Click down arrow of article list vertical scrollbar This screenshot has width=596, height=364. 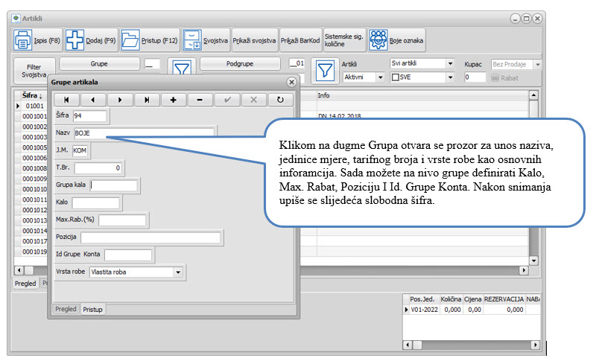coord(533,261)
